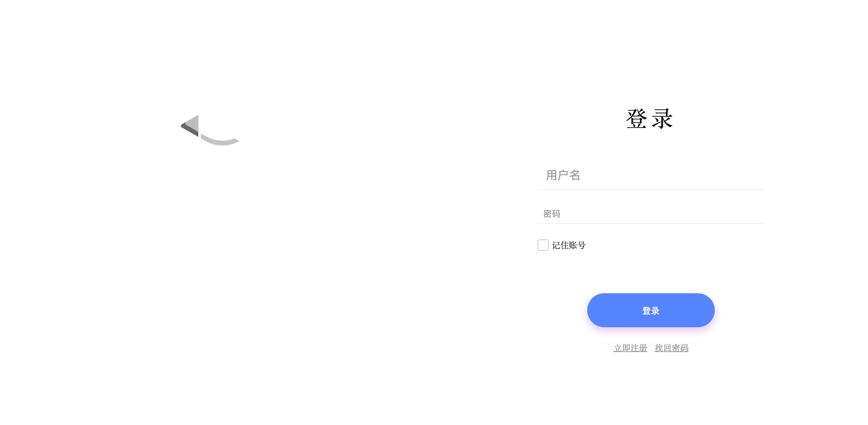Click white 登录 text inside blue button
Screen dimensions: 868x425
(x=651, y=311)
